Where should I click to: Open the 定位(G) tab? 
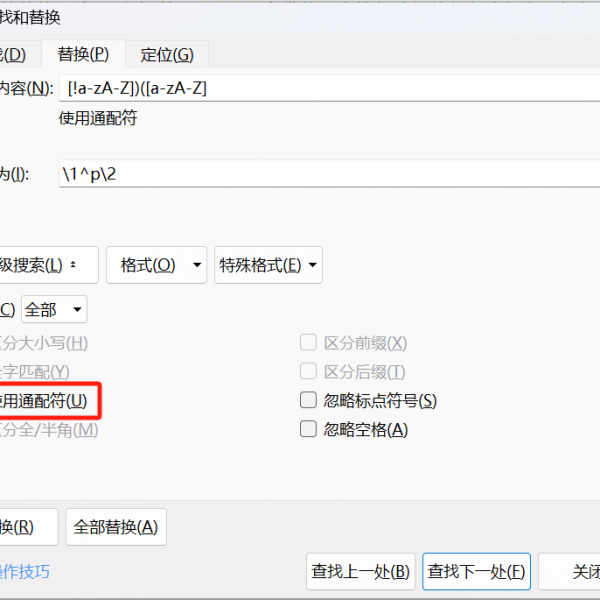tap(167, 54)
